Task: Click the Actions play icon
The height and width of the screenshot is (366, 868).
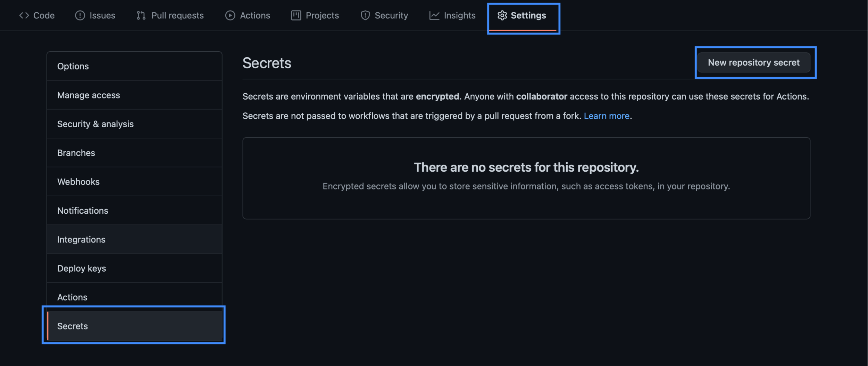Action: (x=230, y=16)
